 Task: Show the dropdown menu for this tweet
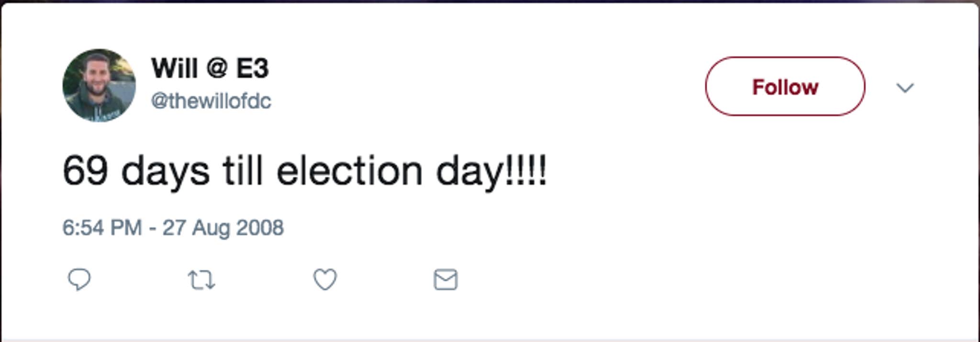click(904, 88)
